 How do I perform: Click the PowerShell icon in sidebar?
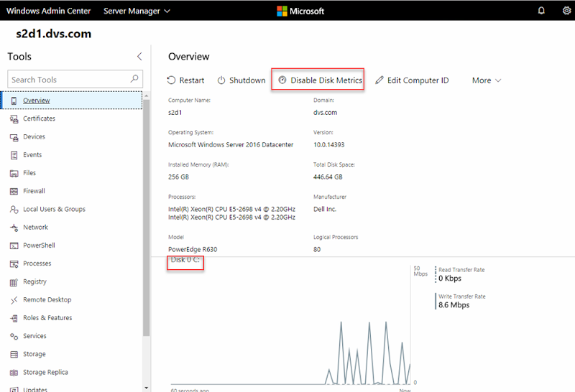14,246
